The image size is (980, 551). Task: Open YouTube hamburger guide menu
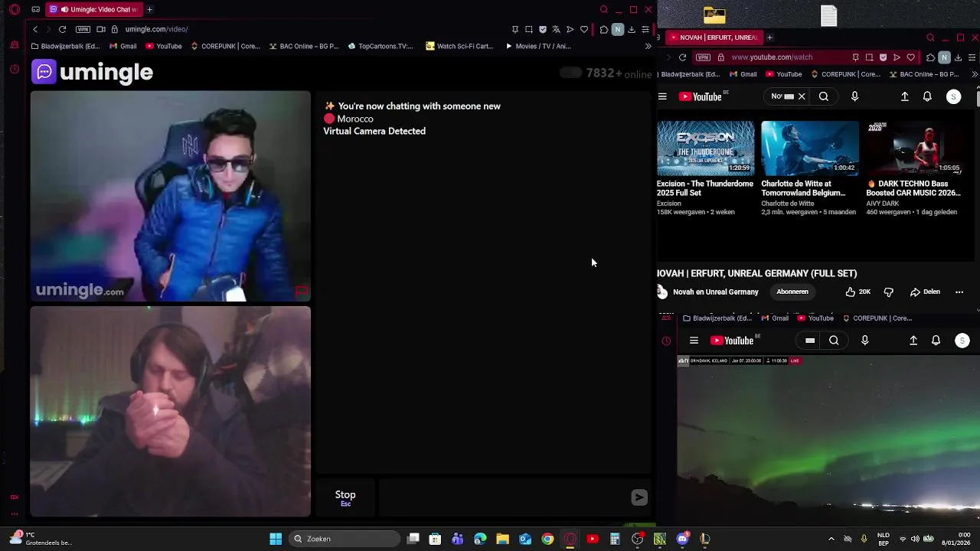coord(662,96)
